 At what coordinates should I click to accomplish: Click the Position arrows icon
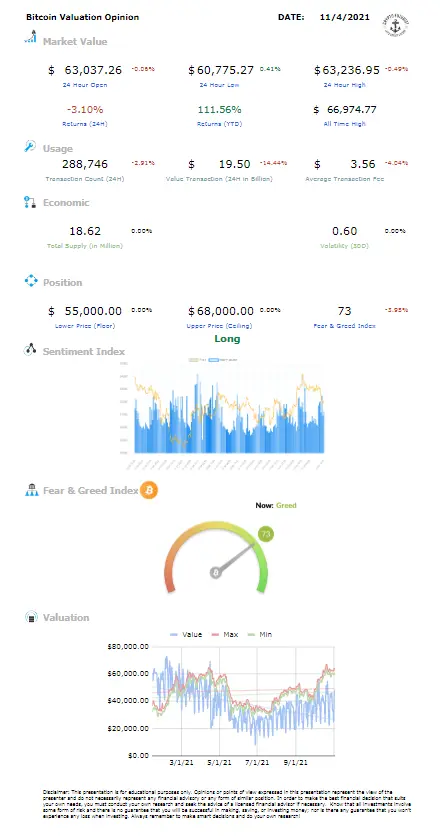coord(31,281)
